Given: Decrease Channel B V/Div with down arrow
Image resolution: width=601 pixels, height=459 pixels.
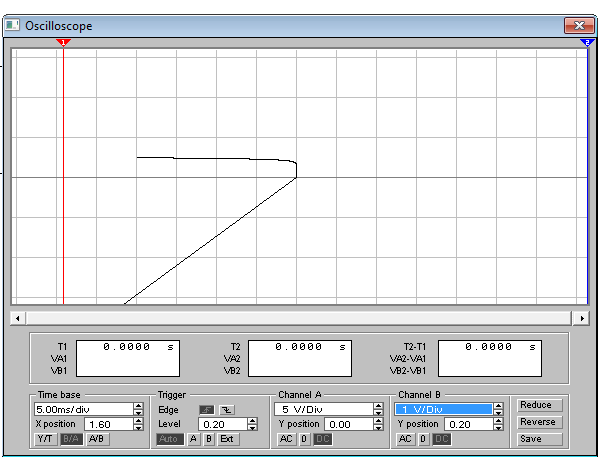Looking at the screenshot, I should [498, 413].
